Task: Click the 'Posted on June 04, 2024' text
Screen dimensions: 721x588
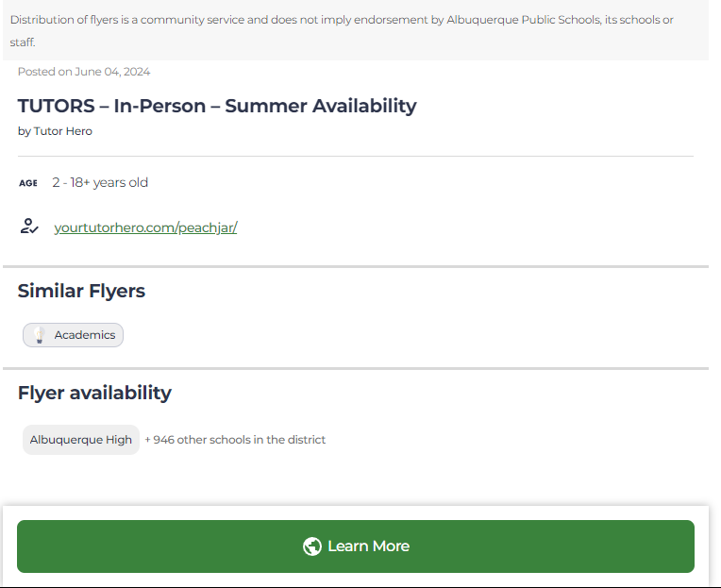Action: click(84, 72)
